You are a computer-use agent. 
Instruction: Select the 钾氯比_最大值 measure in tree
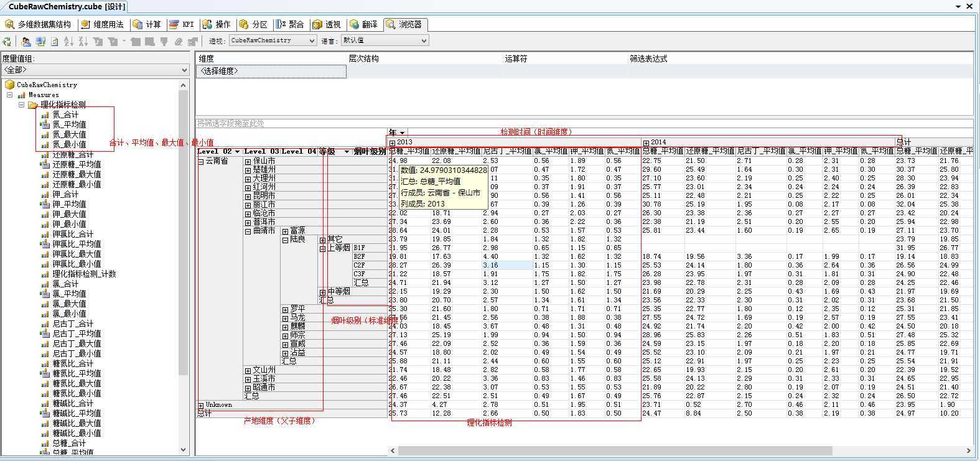(x=77, y=254)
